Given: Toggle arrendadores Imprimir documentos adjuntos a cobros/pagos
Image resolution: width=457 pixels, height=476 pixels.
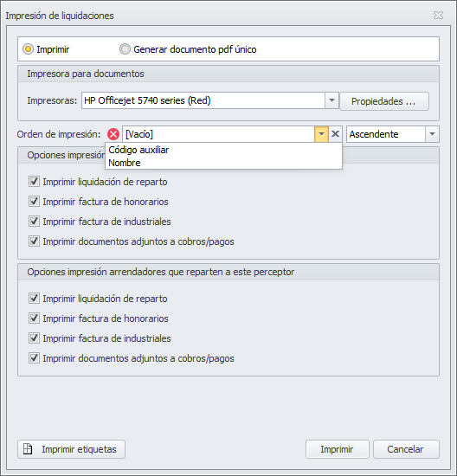Looking at the screenshot, I should [x=34, y=358].
